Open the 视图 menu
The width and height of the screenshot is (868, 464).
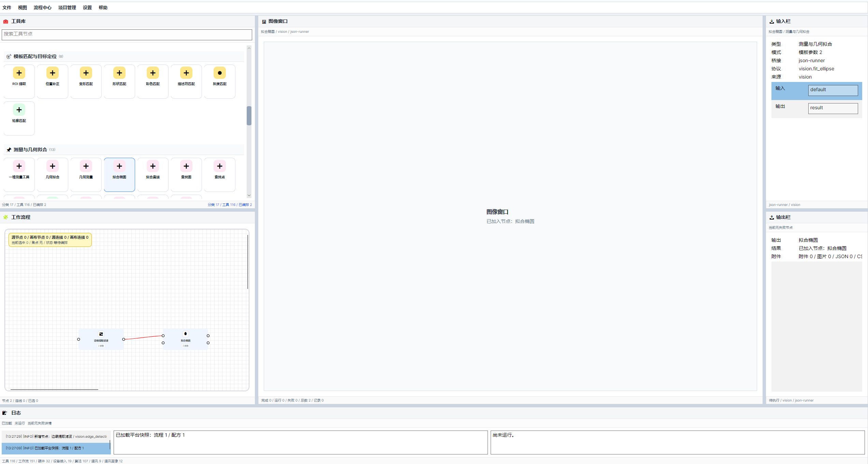tap(23, 8)
